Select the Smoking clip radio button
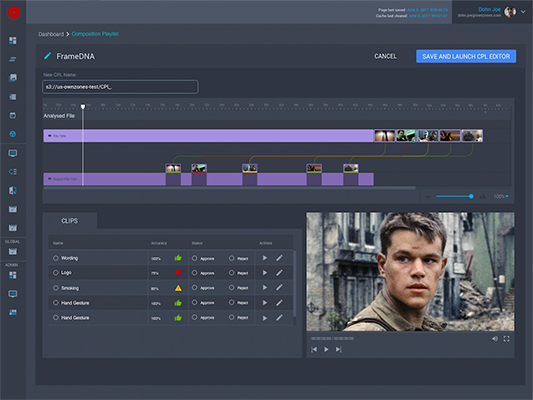The width and height of the screenshot is (533, 400). 56,288
